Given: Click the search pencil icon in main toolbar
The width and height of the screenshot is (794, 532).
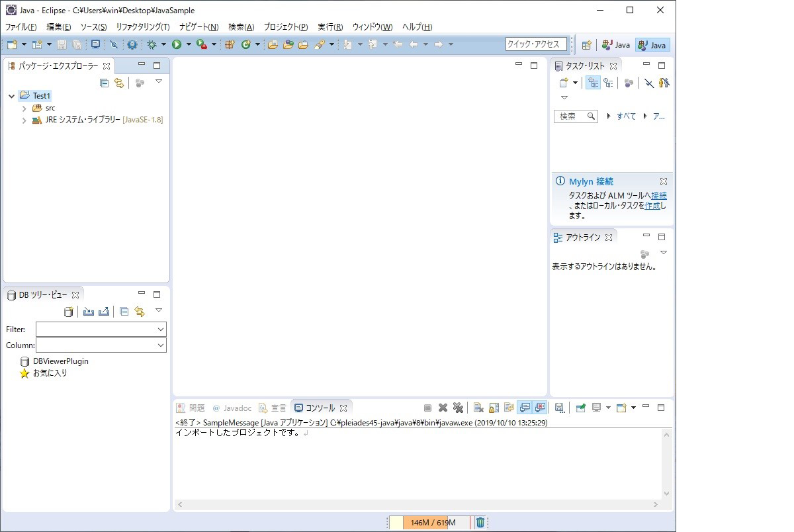Looking at the screenshot, I should tap(320, 44).
